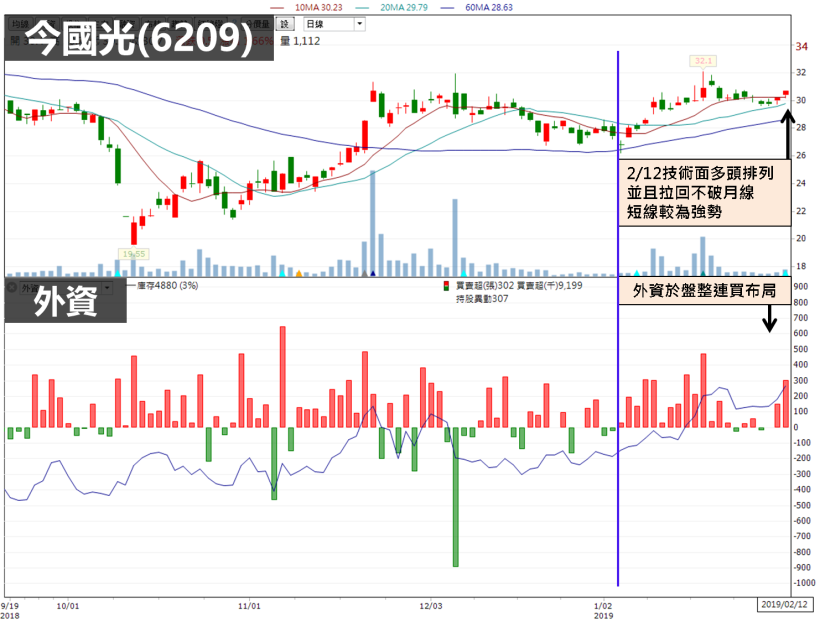Click the 買賣超(張)302 value
The image size is (820, 622).
[x=485, y=286]
